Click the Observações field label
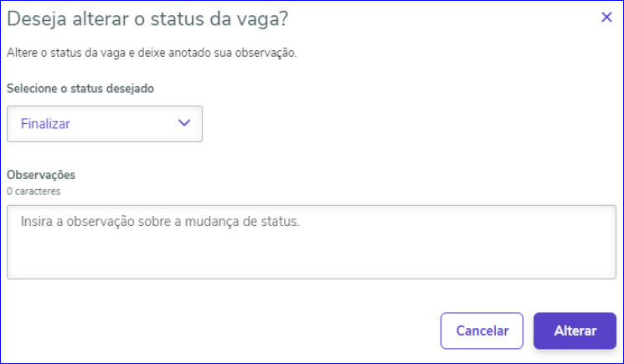The image size is (624, 364). point(41,175)
